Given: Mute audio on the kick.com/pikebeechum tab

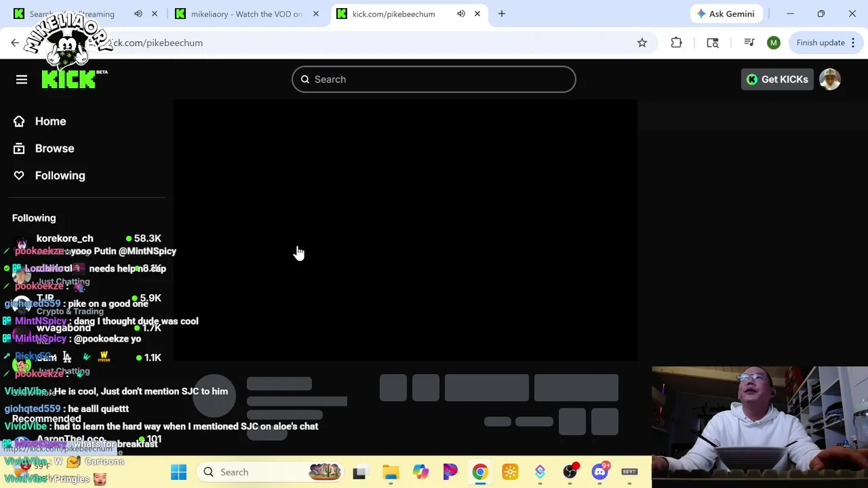Looking at the screenshot, I should pos(461,14).
